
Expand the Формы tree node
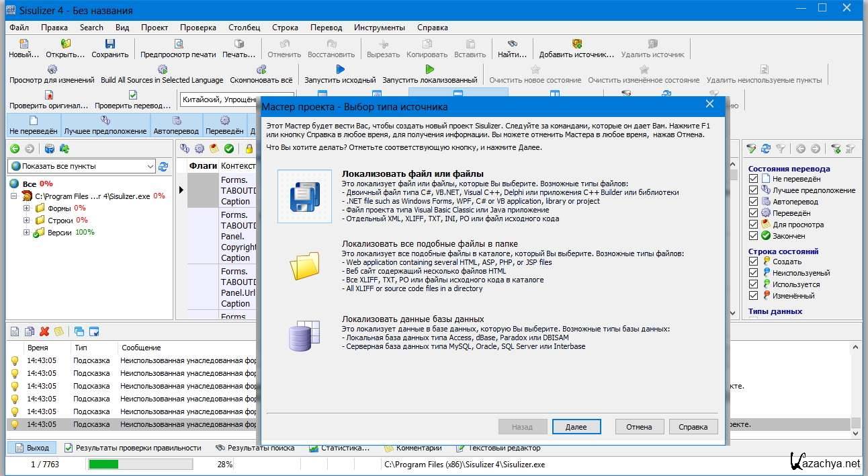pyautogui.click(x=27, y=208)
